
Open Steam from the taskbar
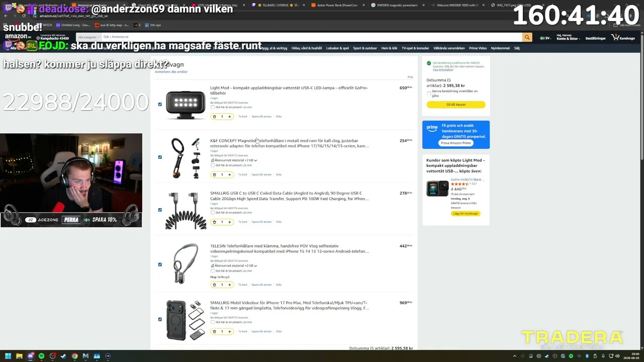click(x=63, y=356)
